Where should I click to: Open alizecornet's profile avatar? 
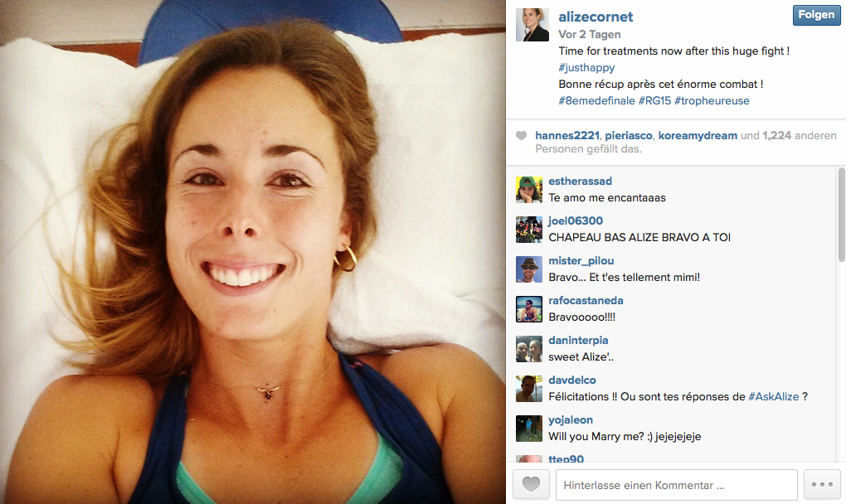pos(532,25)
